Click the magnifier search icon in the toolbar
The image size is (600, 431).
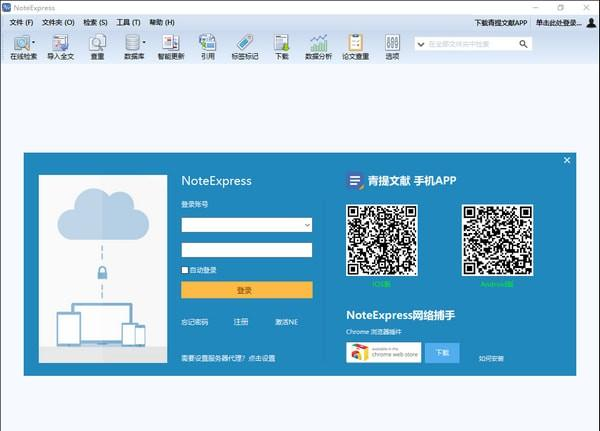523,44
